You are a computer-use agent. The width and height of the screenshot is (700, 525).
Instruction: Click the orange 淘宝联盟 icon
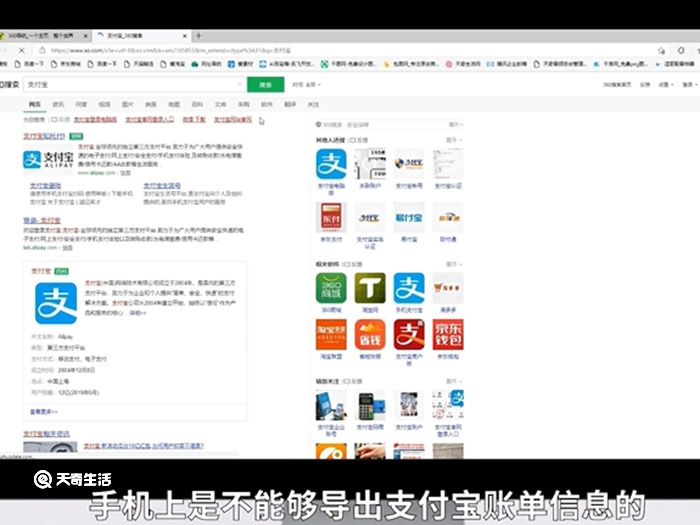click(x=331, y=334)
